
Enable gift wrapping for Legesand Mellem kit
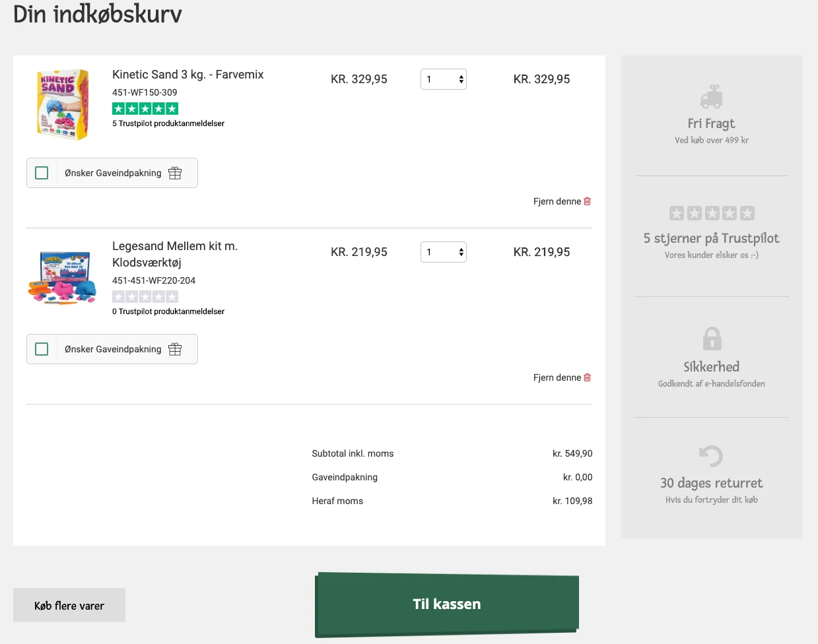click(x=42, y=349)
